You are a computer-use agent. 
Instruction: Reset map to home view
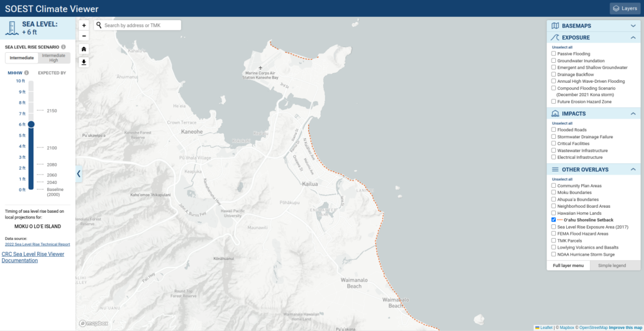coord(84,49)
